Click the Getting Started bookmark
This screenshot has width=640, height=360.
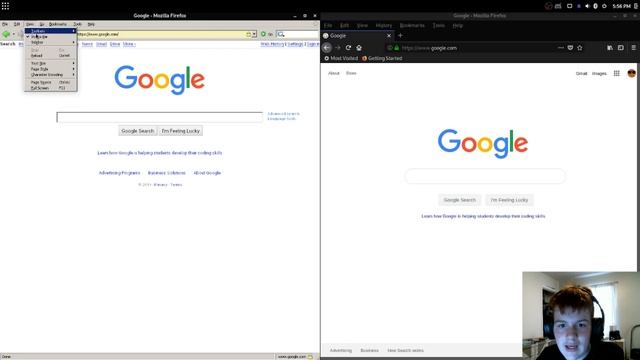pos(382,58)
